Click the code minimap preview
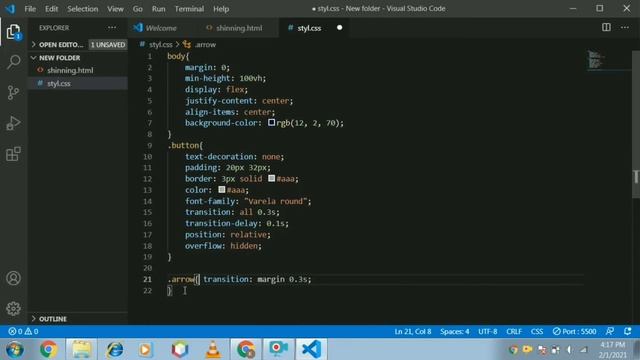Viewport: 640px width, 360px height. pos(596,60)
